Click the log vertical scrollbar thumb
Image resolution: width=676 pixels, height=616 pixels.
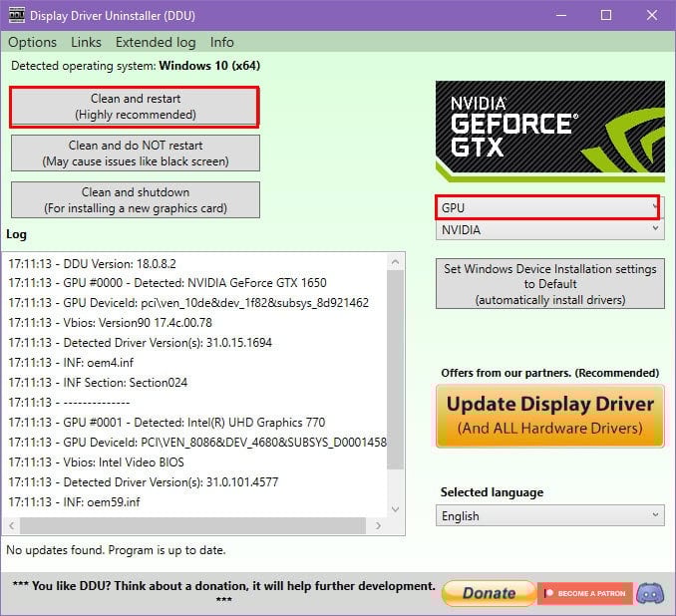[x=396, y=370]
